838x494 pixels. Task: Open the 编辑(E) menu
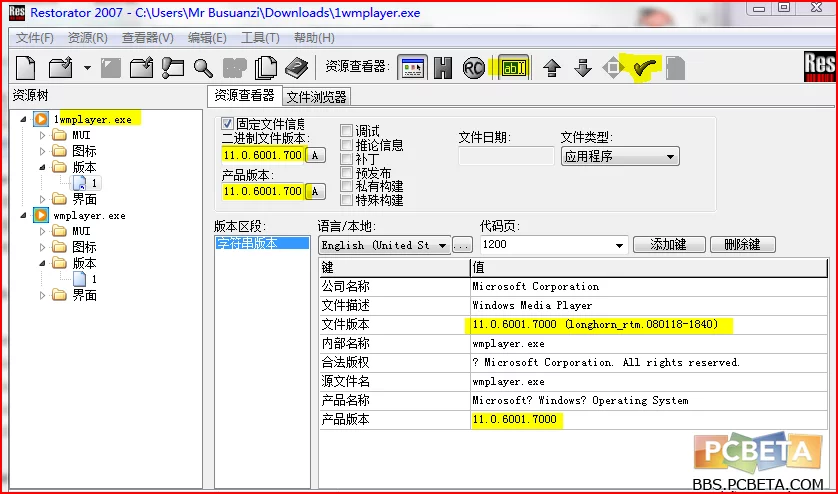[x=207, y=38]
